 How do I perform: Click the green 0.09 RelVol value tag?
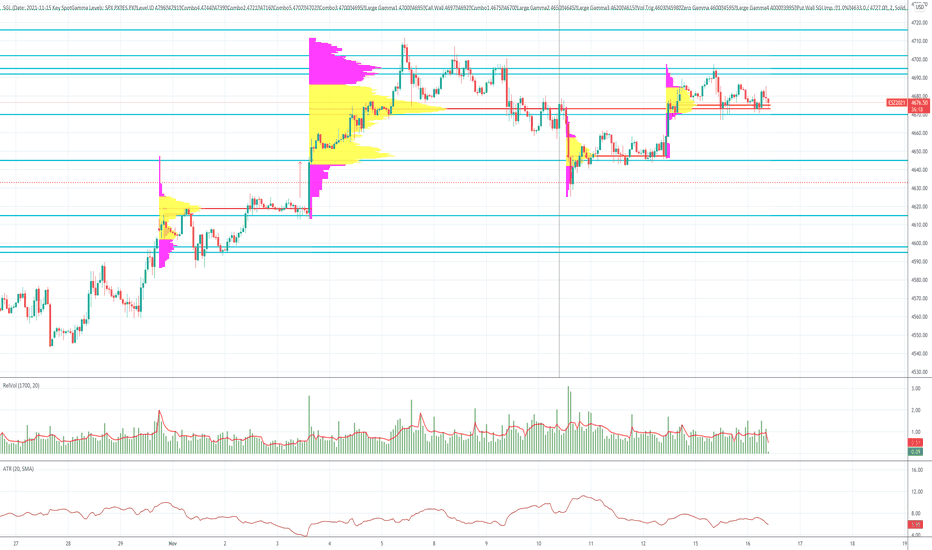pyautogui.click(x=916, y=452)
